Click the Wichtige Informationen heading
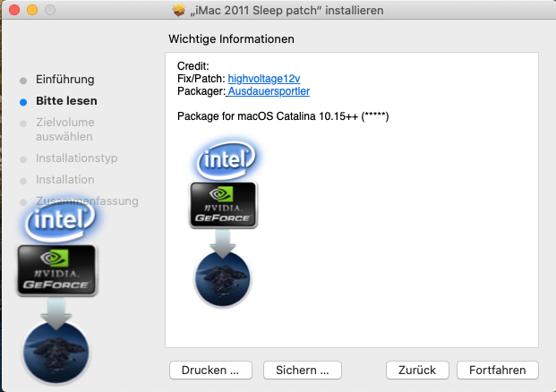This screenshot has height=392, width=556. click(x=231, y=38)
